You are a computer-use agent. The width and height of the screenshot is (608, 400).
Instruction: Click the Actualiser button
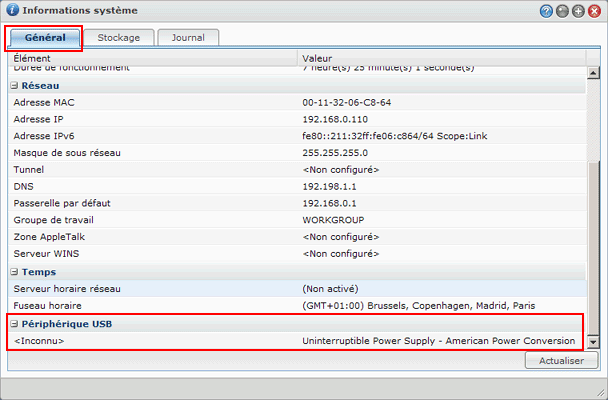pos(561,360)
